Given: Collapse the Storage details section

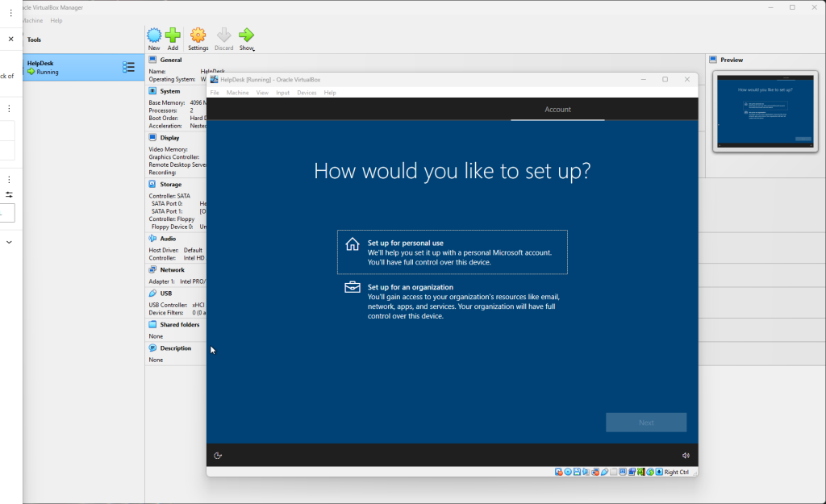Looking at the screenshot, I should [x=170, y=184].
